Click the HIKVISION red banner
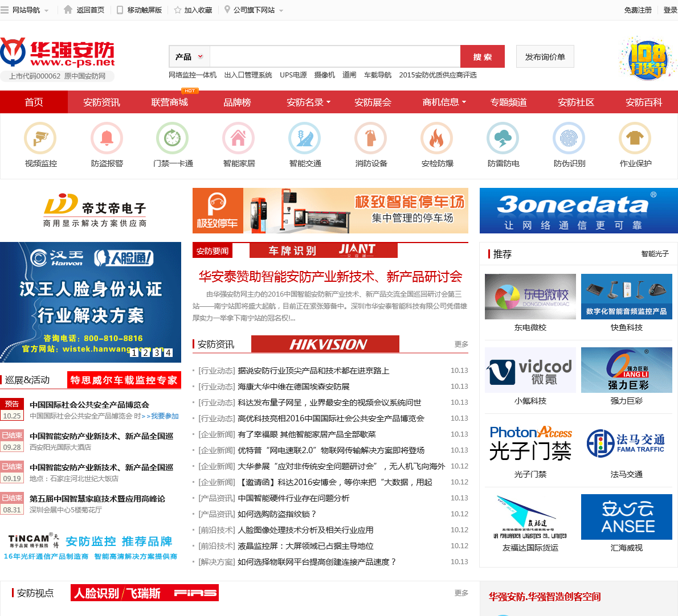The height and width of the screenshot is (616, 678). point(325,344)
